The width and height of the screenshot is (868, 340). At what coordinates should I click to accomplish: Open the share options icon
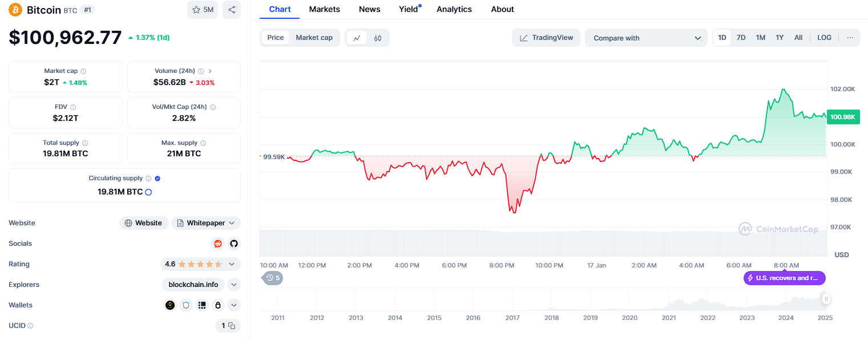tap(231, 10)
